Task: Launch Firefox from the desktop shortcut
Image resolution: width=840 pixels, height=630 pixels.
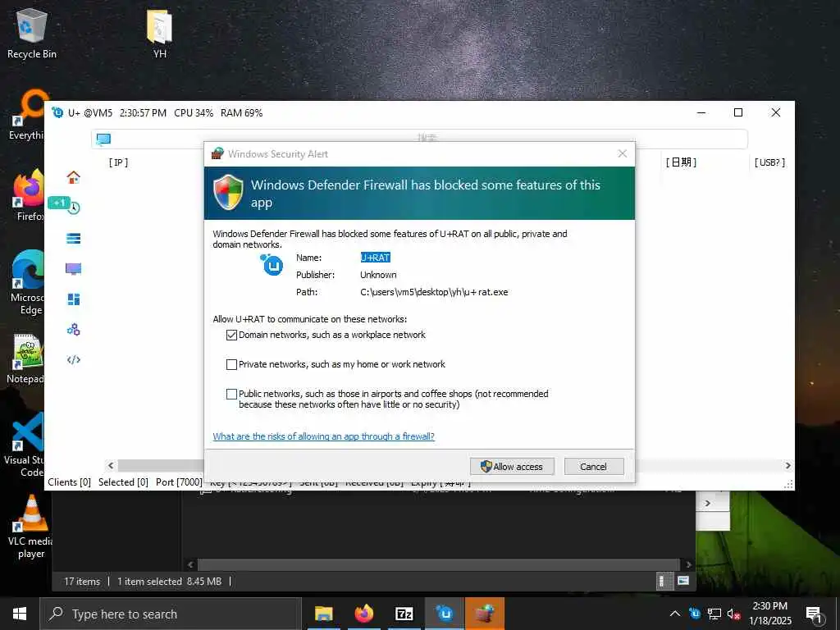Action: pos(29,195)
